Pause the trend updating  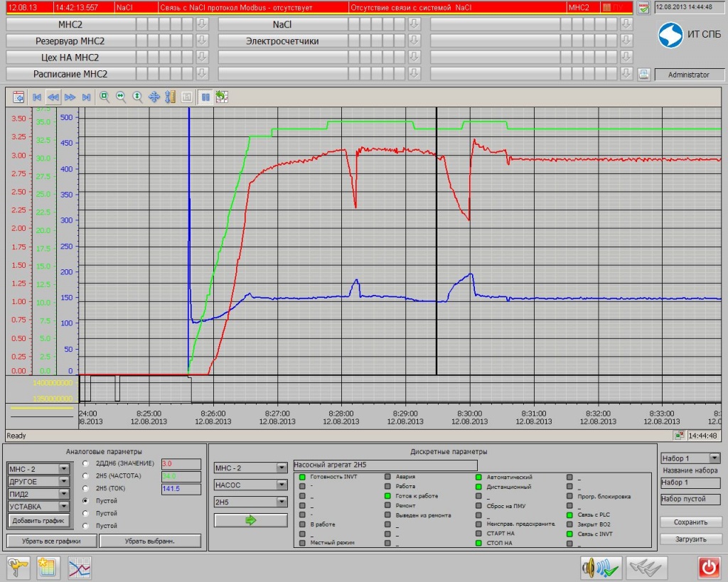(205, 97)
